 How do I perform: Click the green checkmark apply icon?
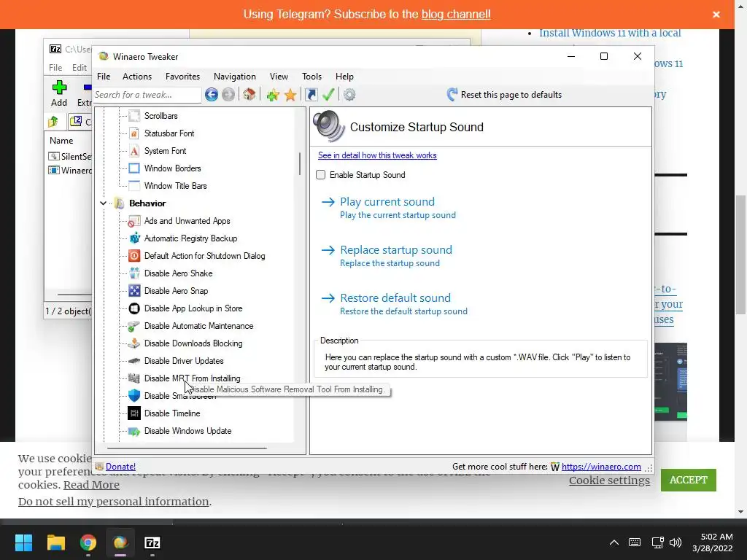click(x=328, y=94)
